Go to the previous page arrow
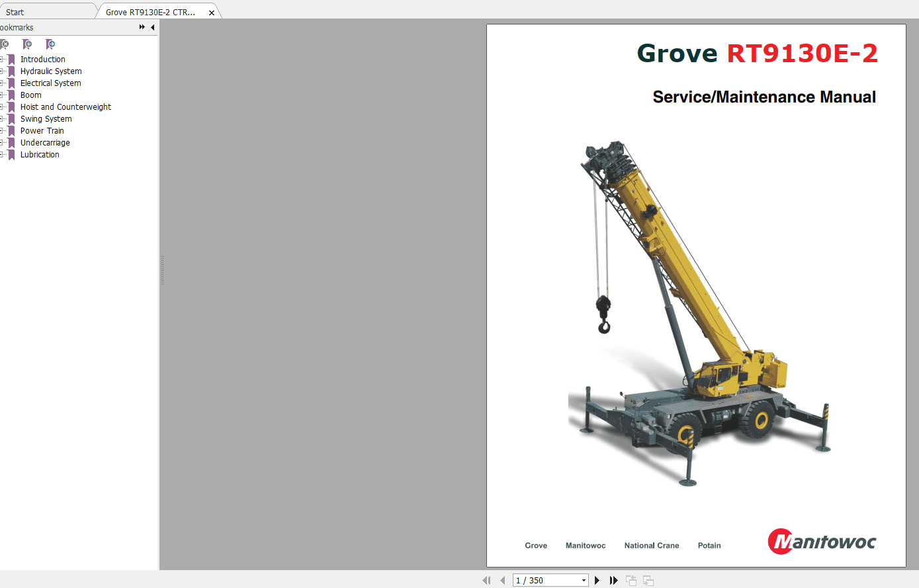 (x=502, y=580)
